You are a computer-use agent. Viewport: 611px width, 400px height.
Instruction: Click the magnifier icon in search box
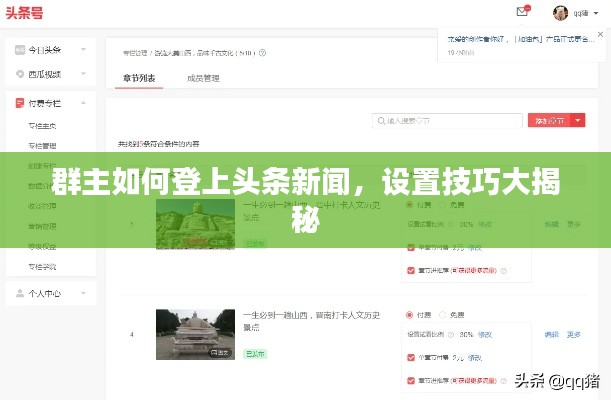(x=381, y=121)
